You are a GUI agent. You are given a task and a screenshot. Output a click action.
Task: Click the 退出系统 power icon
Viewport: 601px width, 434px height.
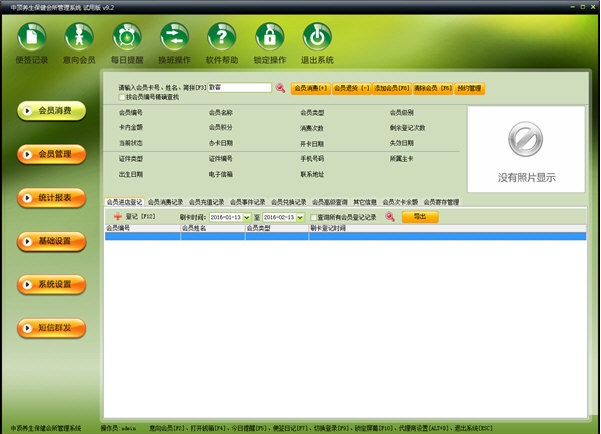(317, 37)
